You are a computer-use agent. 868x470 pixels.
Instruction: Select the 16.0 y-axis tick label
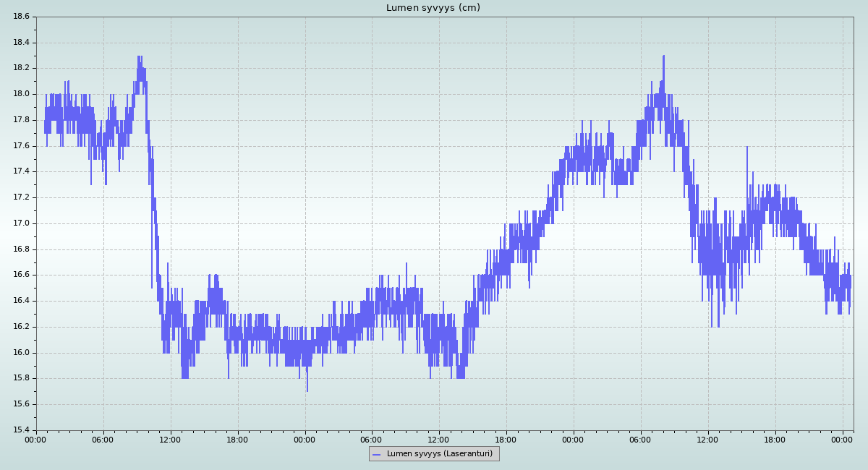[x=21, y=353]
